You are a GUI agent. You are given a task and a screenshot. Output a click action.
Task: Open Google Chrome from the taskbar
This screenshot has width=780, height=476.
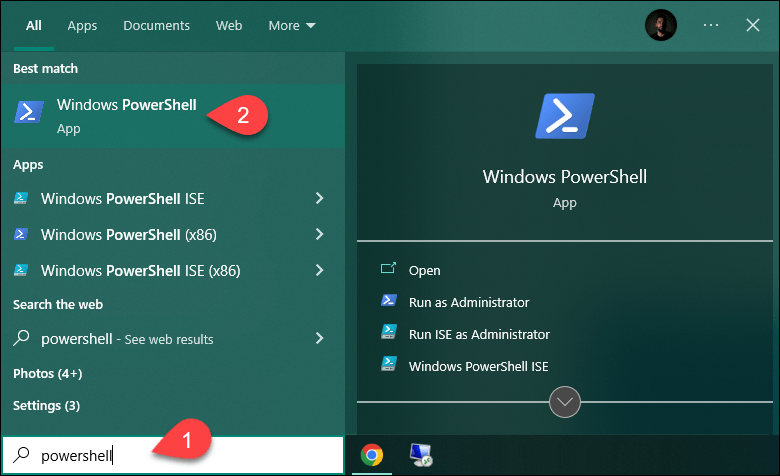372,455
